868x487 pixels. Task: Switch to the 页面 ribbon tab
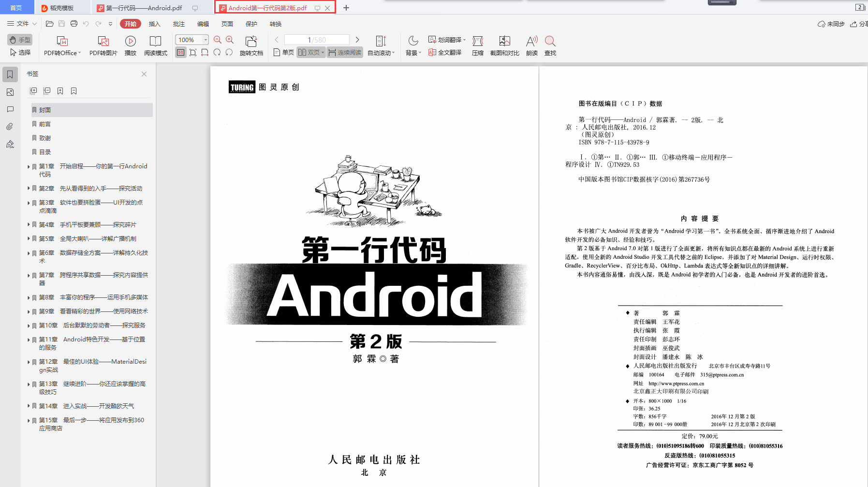pos(227,24)
